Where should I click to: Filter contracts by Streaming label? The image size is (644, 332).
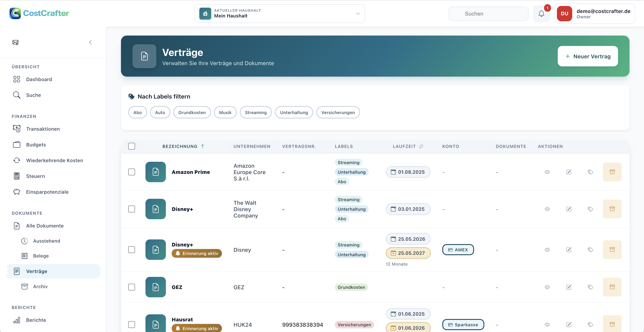coord(256,112)
